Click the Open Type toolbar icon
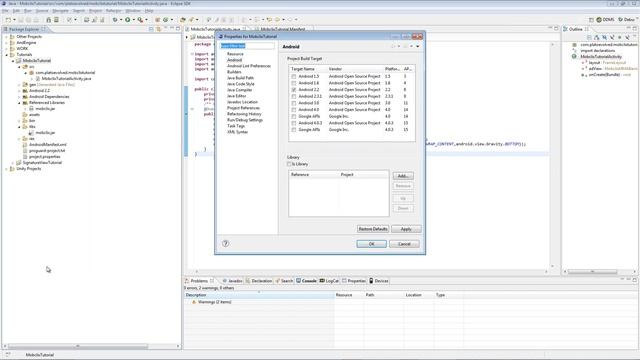This screenshot has height=360, width=640. click(x=183, y=20)
